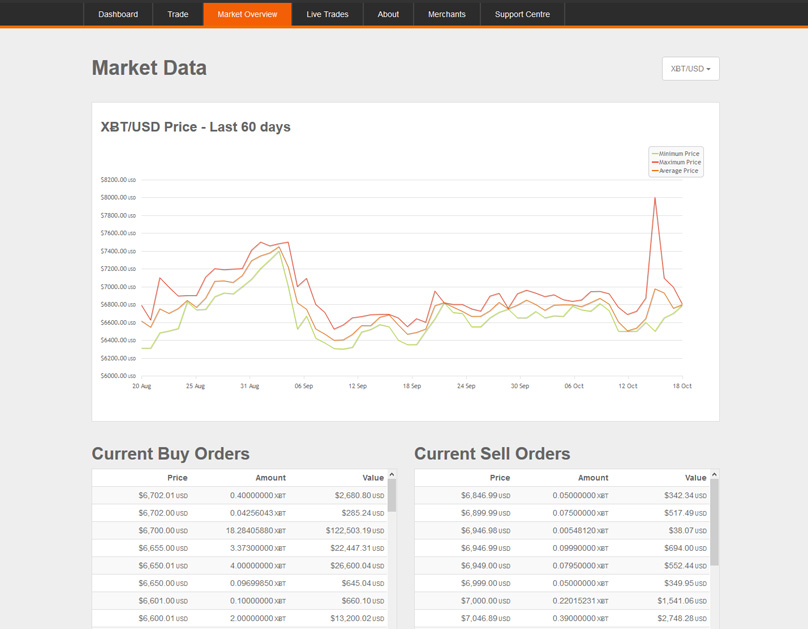Click the Price header in Sell Orders
808x629 pixels.
(500, 478)
